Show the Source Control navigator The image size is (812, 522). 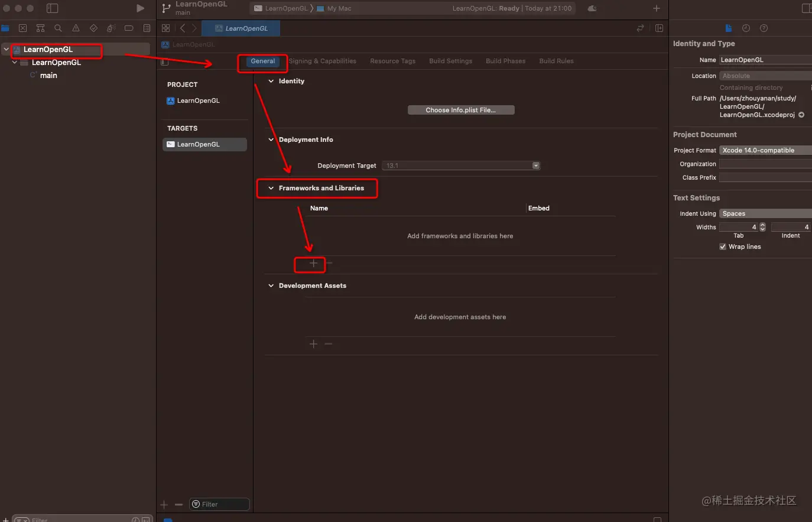click(x=22, y=28)
